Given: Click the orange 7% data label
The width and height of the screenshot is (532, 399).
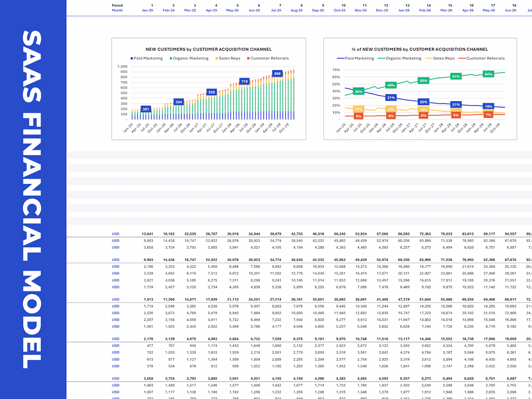Looking at the screenshot, I should pyautogui.click(x=489, y=115).
